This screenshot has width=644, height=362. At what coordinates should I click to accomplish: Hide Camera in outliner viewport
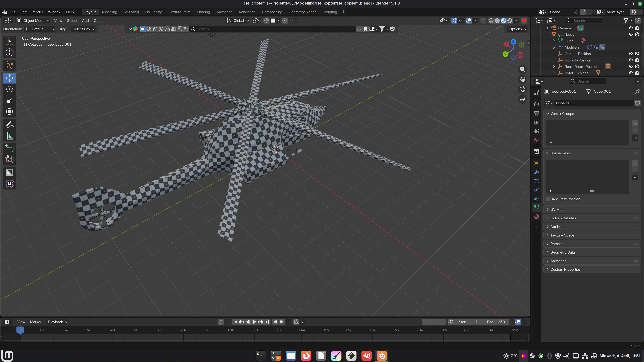click(631, 28)
